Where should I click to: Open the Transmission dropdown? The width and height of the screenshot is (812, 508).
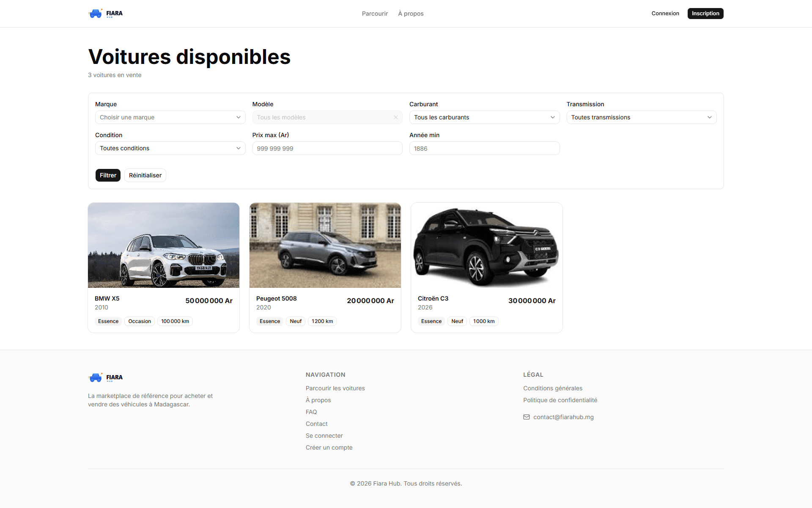(x=641, y=117)
